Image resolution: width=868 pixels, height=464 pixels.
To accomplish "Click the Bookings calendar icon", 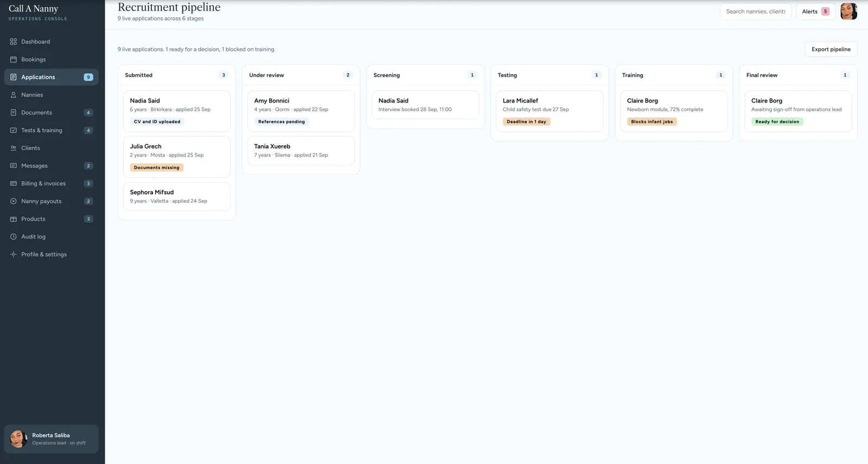I will 14,60.
